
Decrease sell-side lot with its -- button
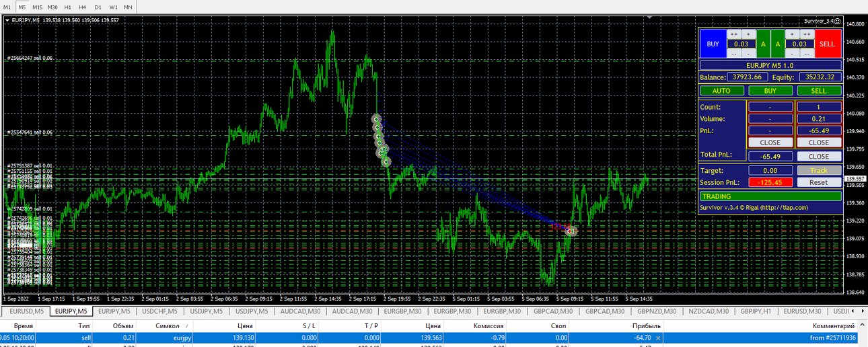click(x=807, y=53)
